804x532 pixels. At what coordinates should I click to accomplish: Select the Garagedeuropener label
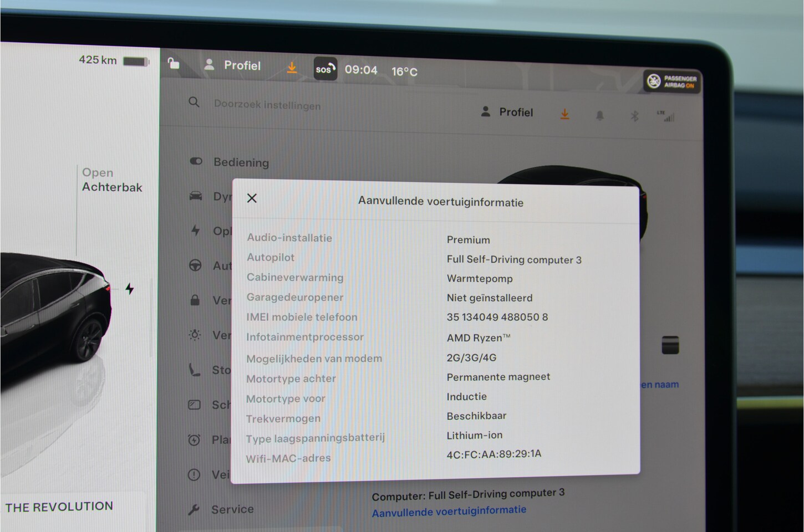(x=295, y=298)
